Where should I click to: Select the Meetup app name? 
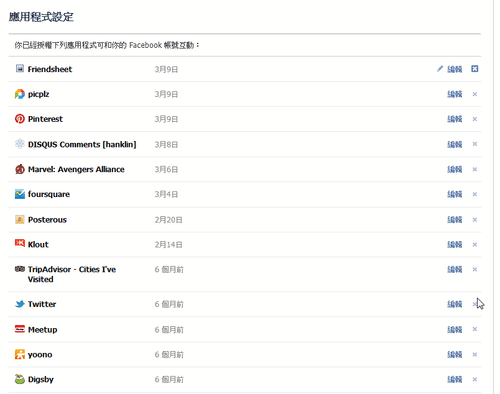(42, 330)
